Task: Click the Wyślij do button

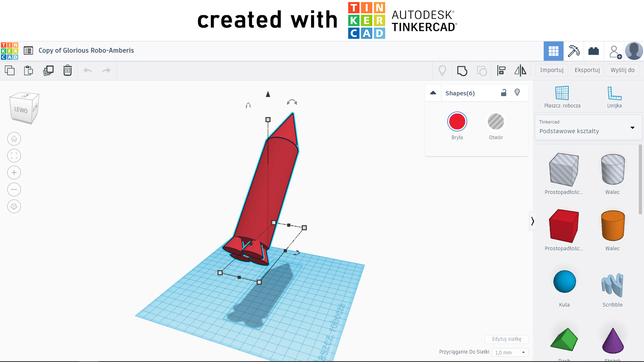Action: 623,70
